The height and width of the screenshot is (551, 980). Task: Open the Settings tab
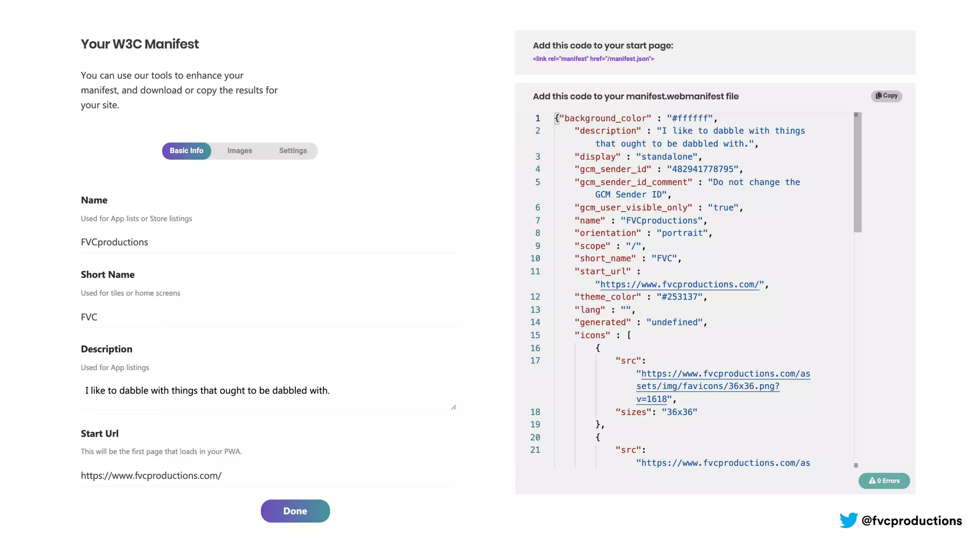click(293, 151)
